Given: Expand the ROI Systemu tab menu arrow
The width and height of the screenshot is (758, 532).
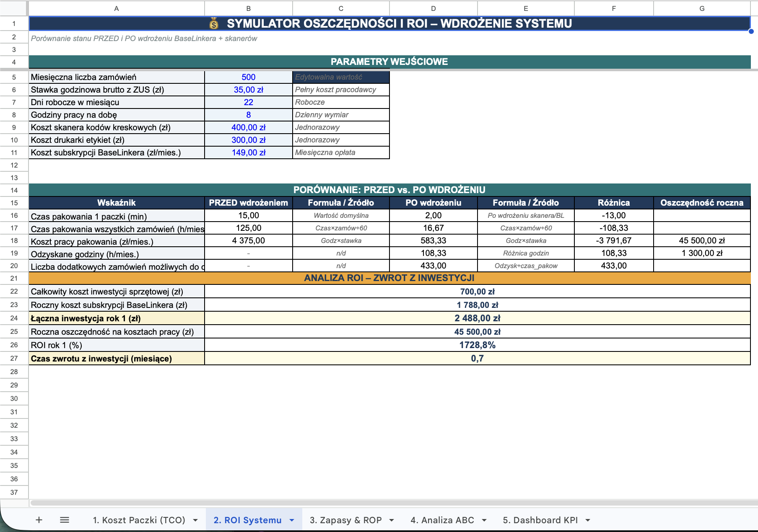Looking at the screenshot, I should pos(292,520).
